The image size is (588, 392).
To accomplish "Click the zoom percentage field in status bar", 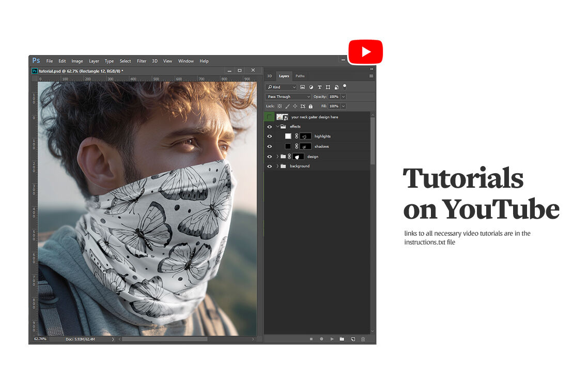I will pyautogui.click(x=40, y=339).
